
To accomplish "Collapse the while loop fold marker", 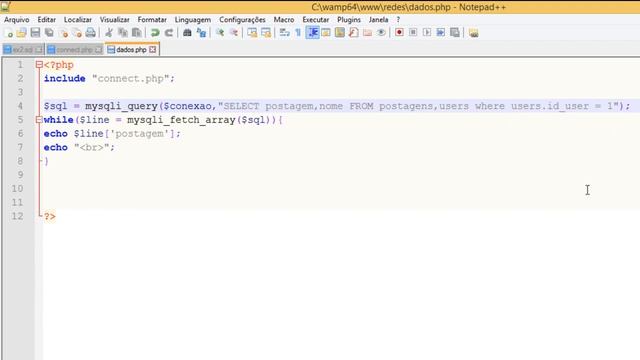I will pyautogui.click(x=39, y=120).
